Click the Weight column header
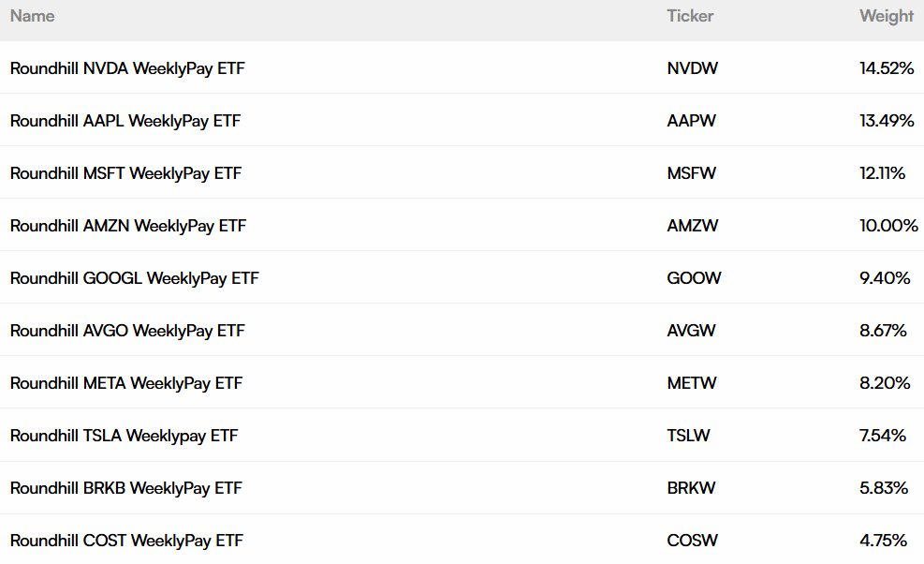This screenshot has width=924, height=564. [x=887, y=16]
